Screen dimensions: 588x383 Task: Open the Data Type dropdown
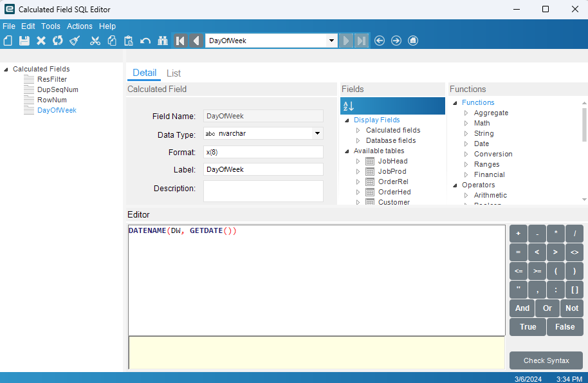pos(317,134)
